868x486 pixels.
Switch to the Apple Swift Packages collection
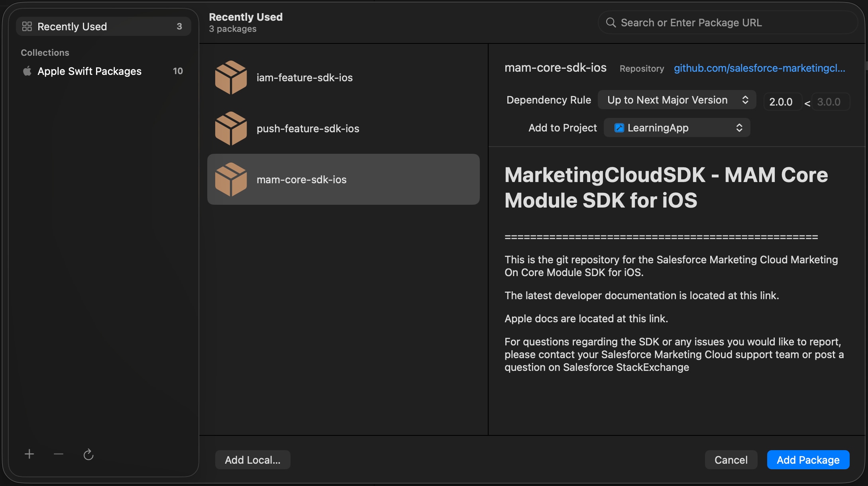[x=89, y=71]
